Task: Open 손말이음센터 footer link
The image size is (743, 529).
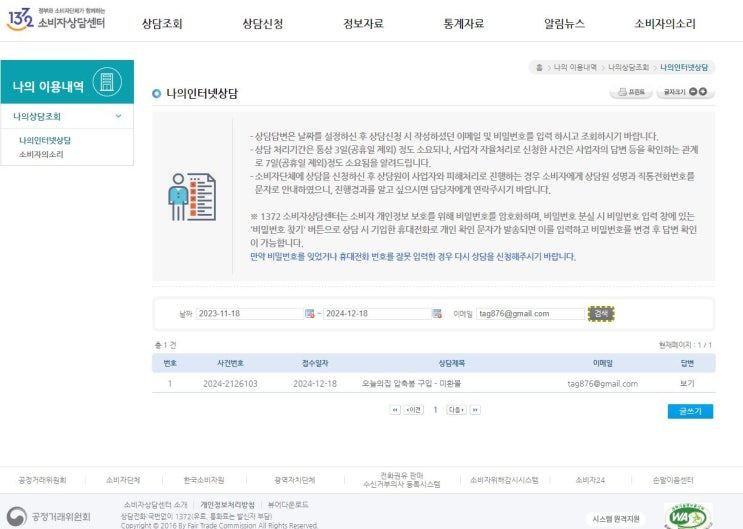Action: [673, 480]
